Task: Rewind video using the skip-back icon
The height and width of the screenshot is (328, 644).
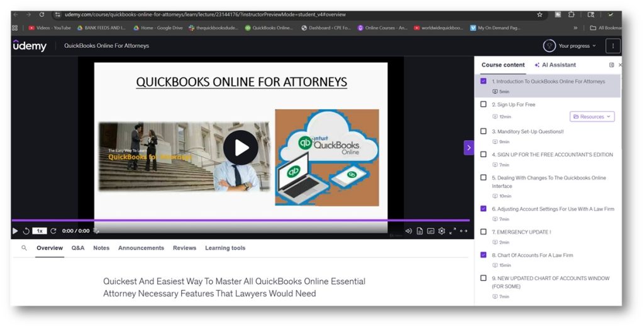Action: pos(26,231)
